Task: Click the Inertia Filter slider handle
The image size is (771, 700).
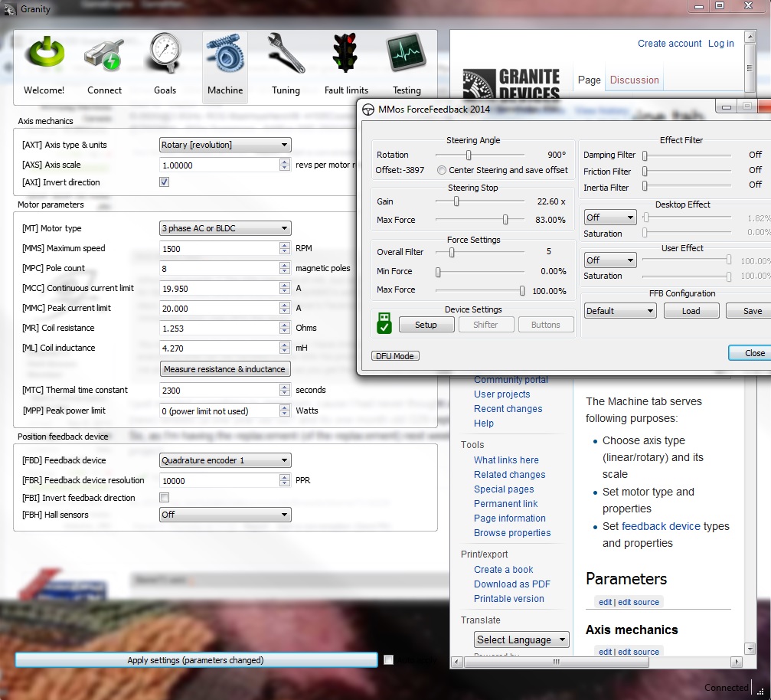Action: click(x=645, y=186)
